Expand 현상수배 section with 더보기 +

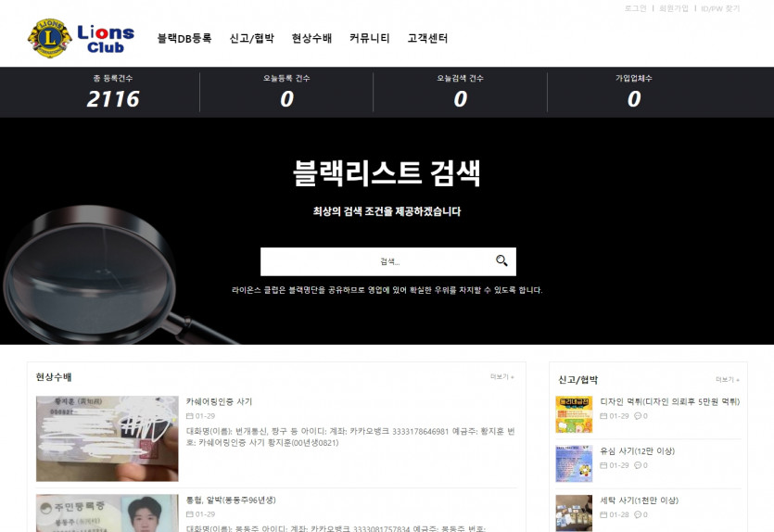click(x=501, y=377)
